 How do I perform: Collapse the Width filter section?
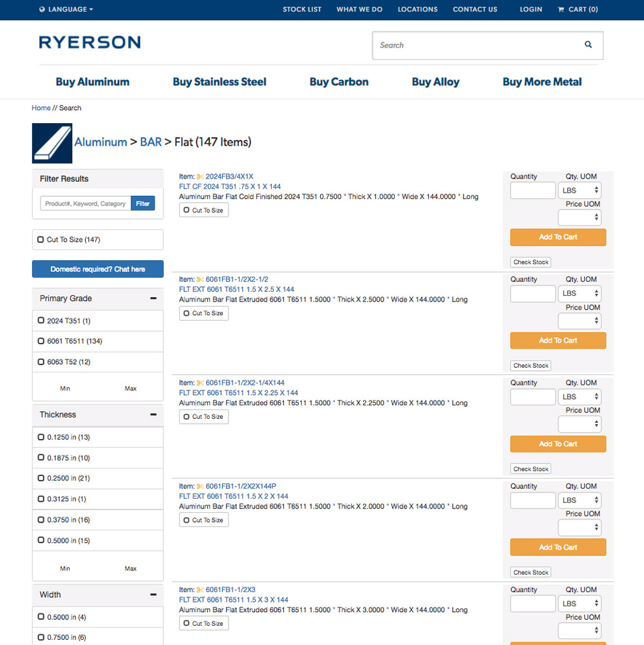(x=153, y=594)
